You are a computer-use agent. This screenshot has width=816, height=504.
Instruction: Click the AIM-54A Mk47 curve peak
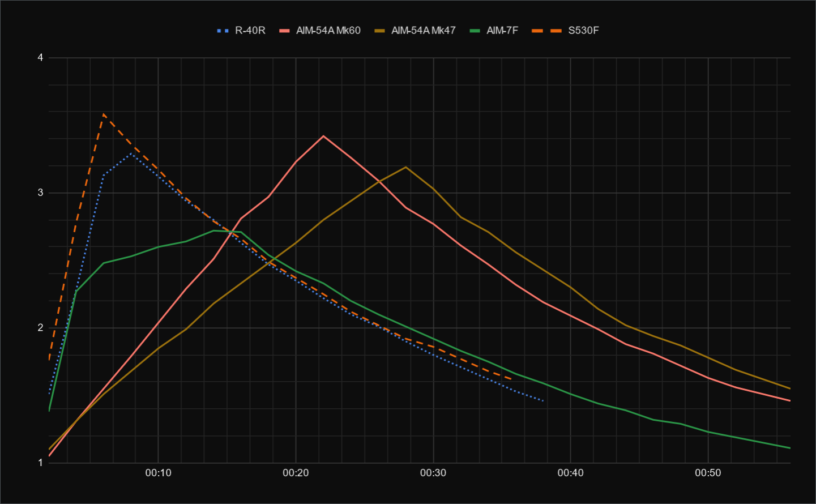[406, 167]
